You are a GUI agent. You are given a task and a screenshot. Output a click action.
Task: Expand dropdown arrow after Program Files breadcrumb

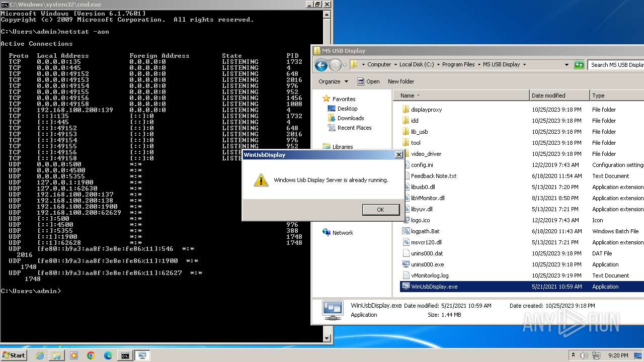478,64
